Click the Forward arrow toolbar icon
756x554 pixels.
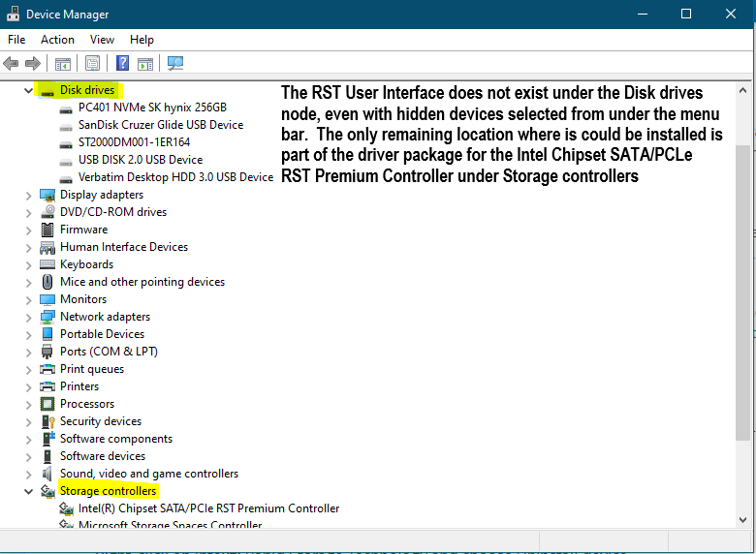point(33,64)
